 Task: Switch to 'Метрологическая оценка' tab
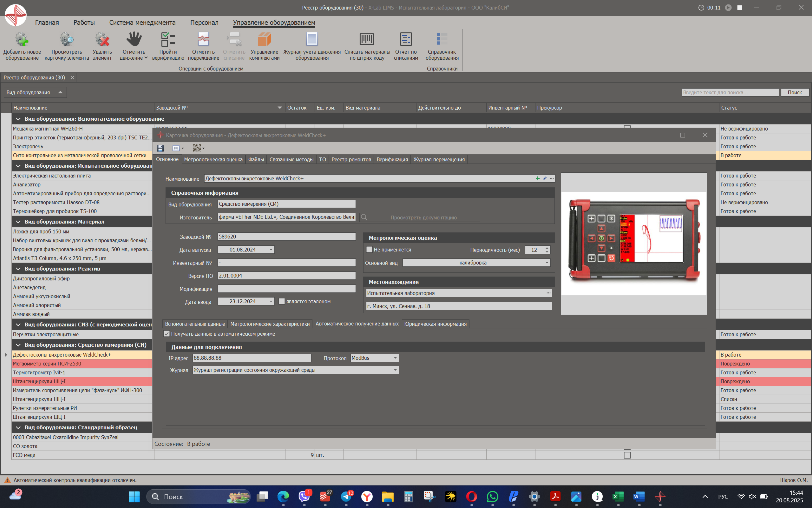click(x=213, y=159)
